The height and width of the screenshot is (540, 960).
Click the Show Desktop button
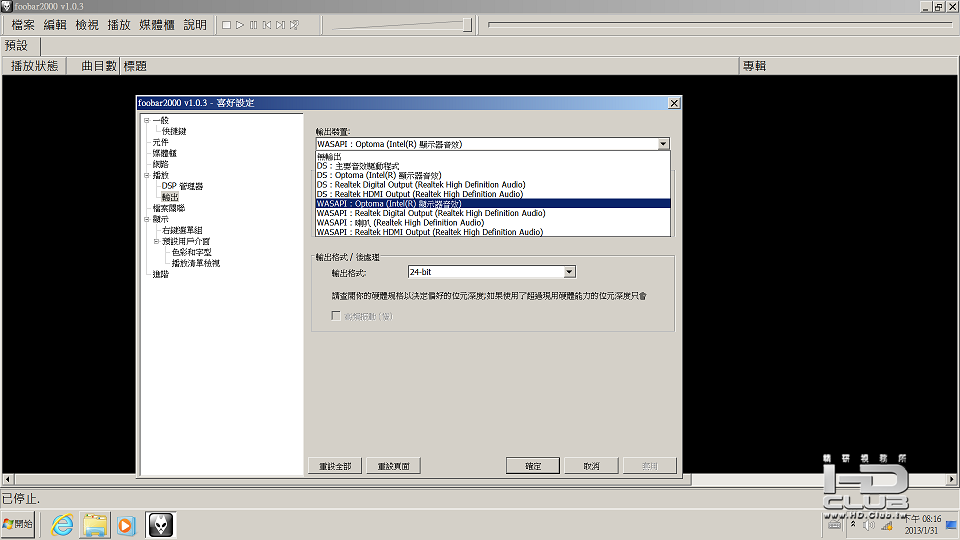click(x=951, y=525)
